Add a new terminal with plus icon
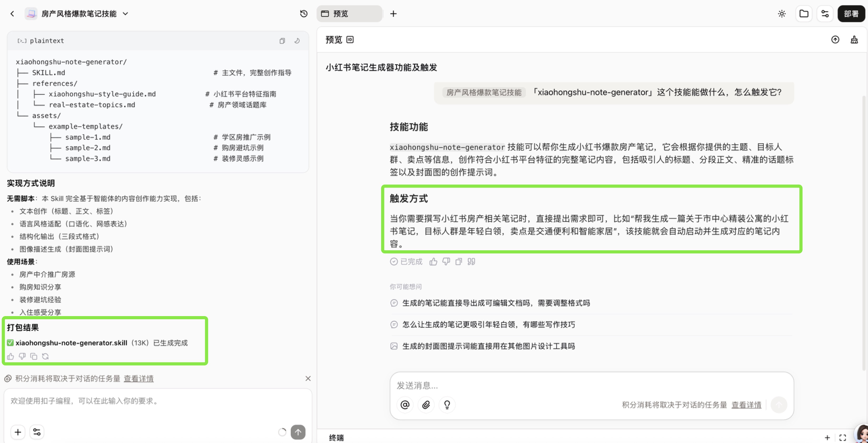 [827, 438]
